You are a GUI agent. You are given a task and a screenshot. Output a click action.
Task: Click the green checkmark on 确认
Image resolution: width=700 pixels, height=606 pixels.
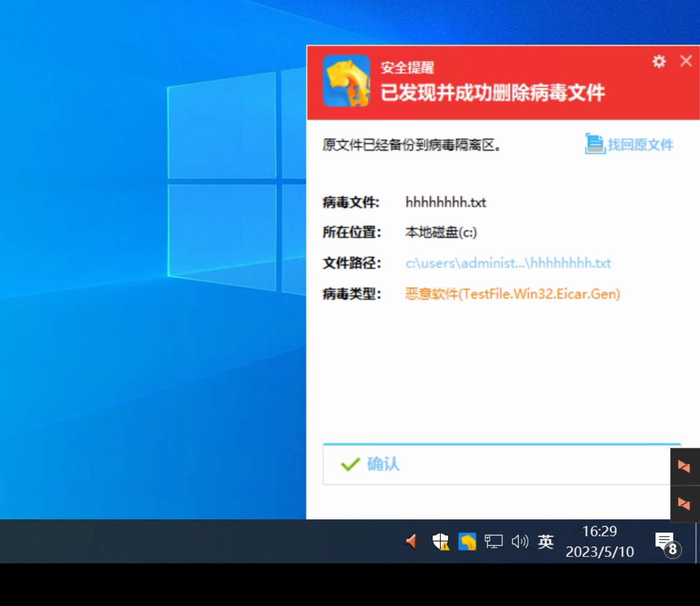[350, 464]
